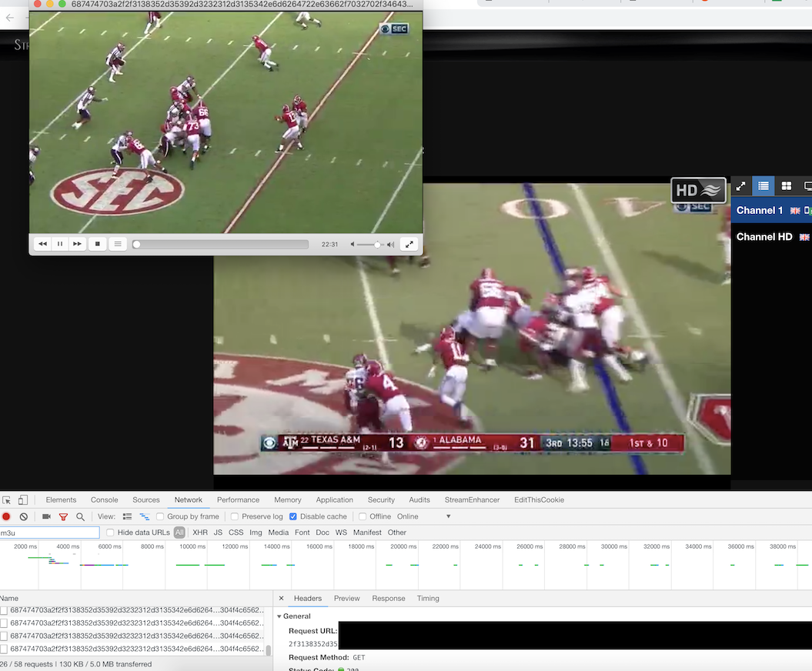Viewport: 812px width, 671px height.
Task: Enable Hide data URLs checkbox
Action: pos(110,532)
